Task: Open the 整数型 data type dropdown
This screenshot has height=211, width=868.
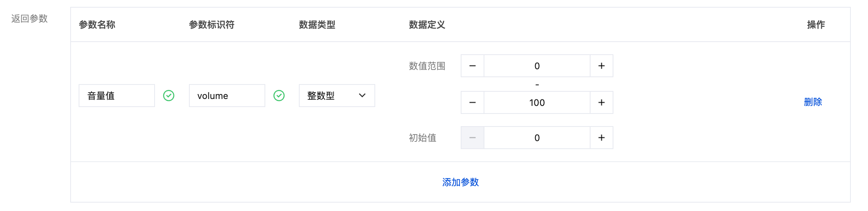Action: click(x=337, y=96)
